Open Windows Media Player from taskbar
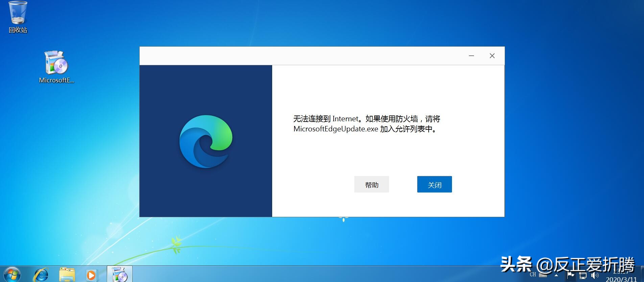Screen dimensions: 644x282 (x=92, y=275)
